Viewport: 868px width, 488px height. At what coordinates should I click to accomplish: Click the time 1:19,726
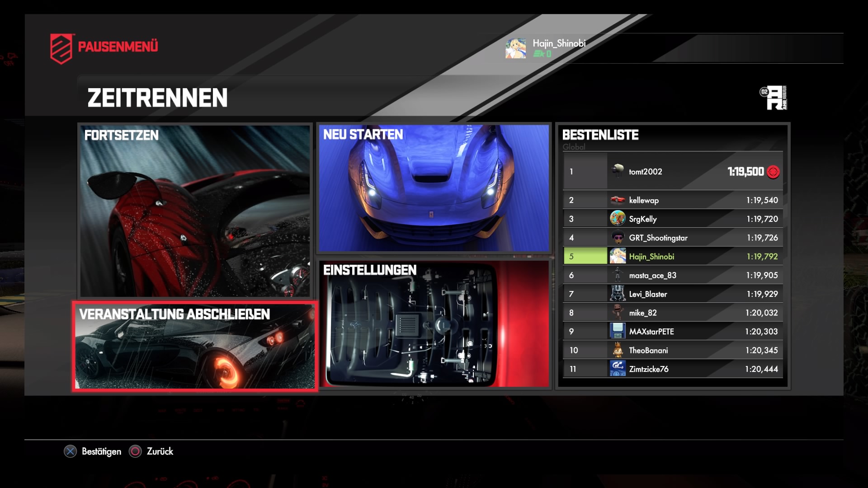[762, 238]
